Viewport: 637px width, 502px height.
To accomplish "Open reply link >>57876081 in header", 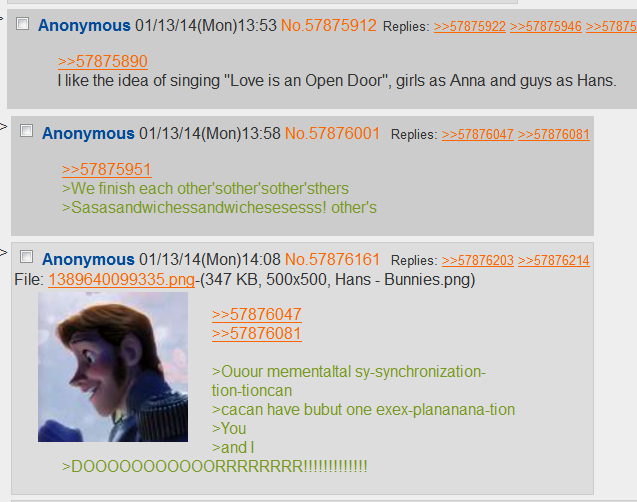I will click(554, 134).
